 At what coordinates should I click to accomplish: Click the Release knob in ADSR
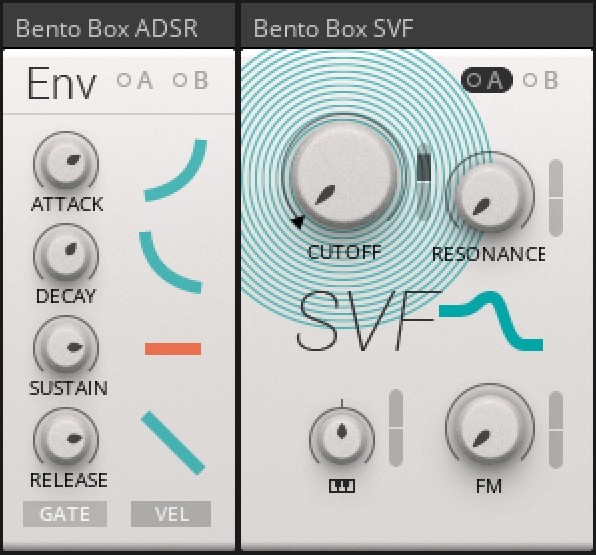click(x=66, y=438)
